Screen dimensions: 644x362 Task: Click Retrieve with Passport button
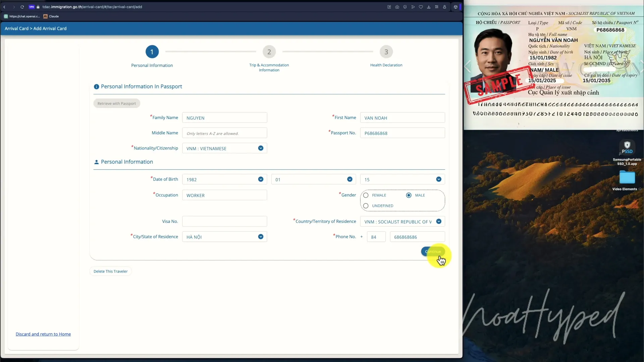coord(117,104)
